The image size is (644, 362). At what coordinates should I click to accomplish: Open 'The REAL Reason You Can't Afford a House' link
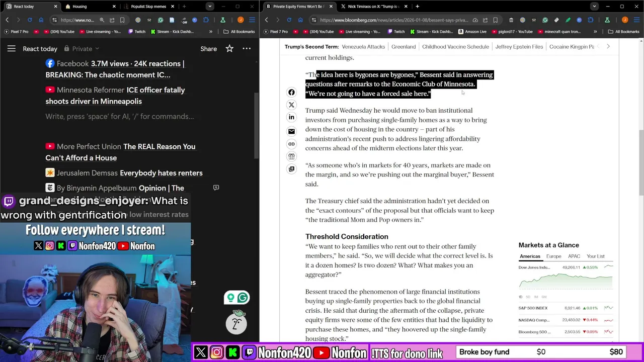point(120,152)
